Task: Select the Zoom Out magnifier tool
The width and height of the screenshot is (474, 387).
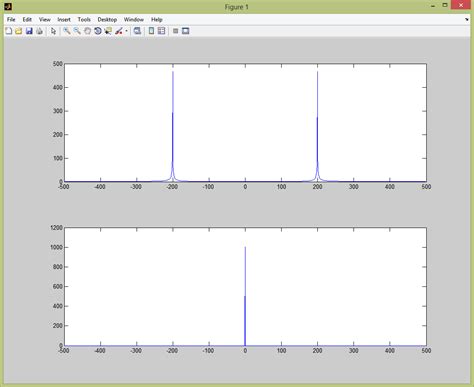Action: click(x=77, y=31)
